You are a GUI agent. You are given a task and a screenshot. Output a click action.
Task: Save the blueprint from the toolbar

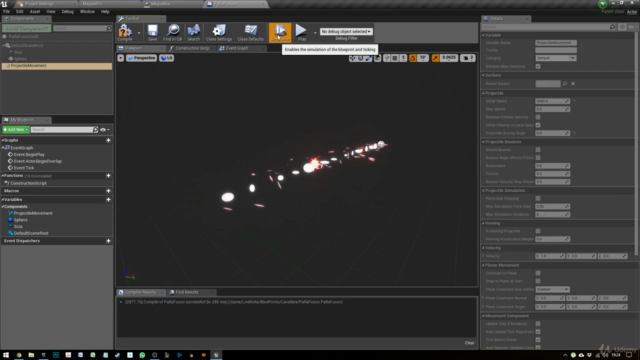(152, 32)
